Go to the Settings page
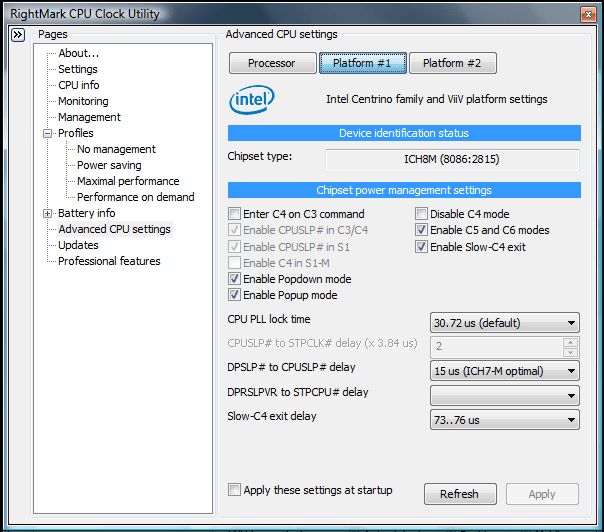604x532 pixels. pos(78,69)
